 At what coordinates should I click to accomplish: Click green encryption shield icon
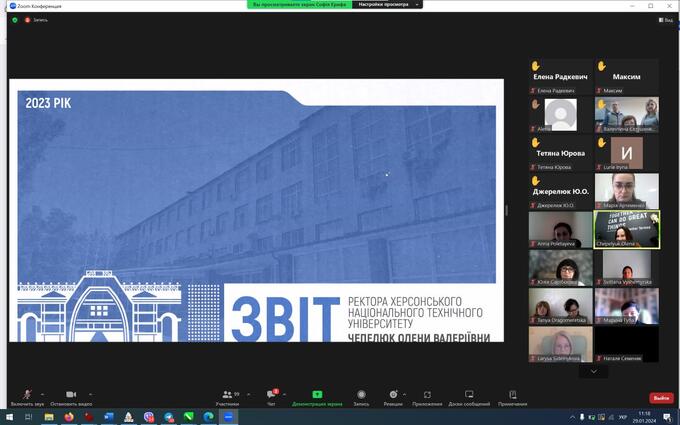[x=15, y=20]
